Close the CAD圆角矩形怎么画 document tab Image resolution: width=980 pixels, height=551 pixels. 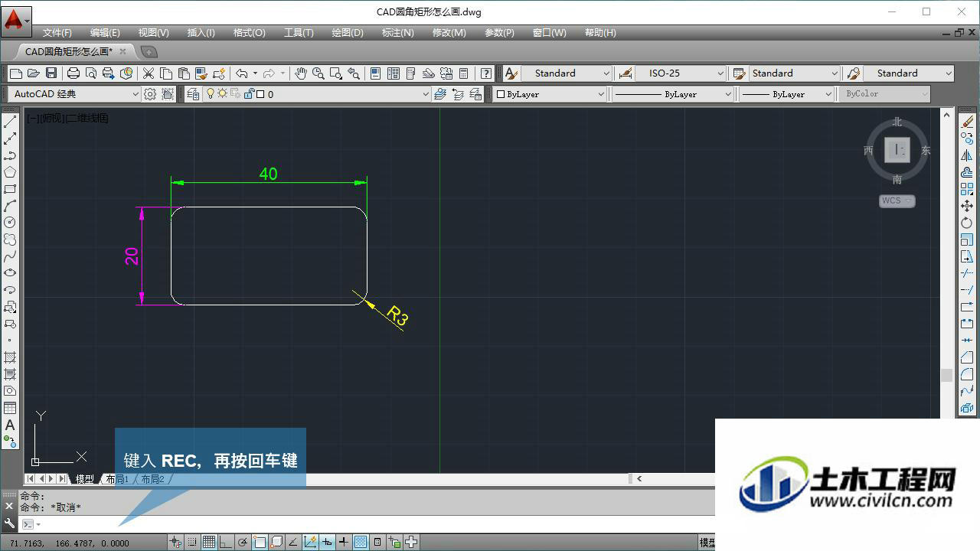pos(122,51)
